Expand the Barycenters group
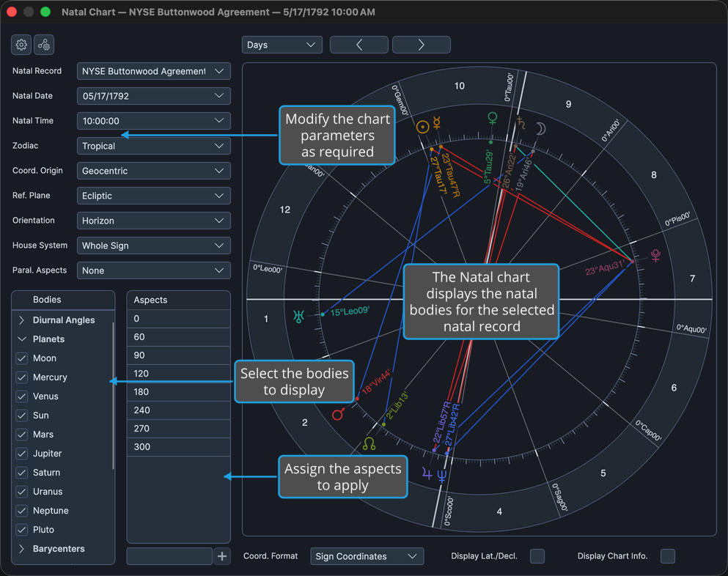This screenshot has height=576, width=728. [21, 549]
